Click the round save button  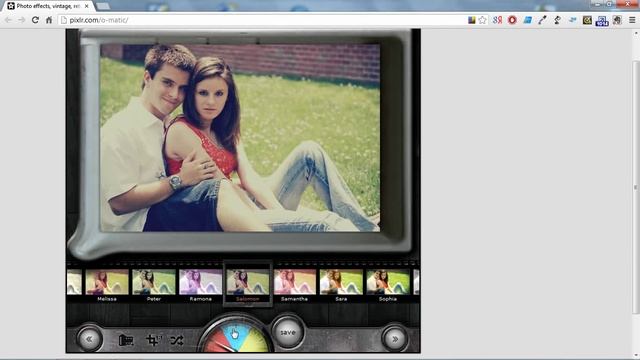pyautogui.click(x=288, y=332)
